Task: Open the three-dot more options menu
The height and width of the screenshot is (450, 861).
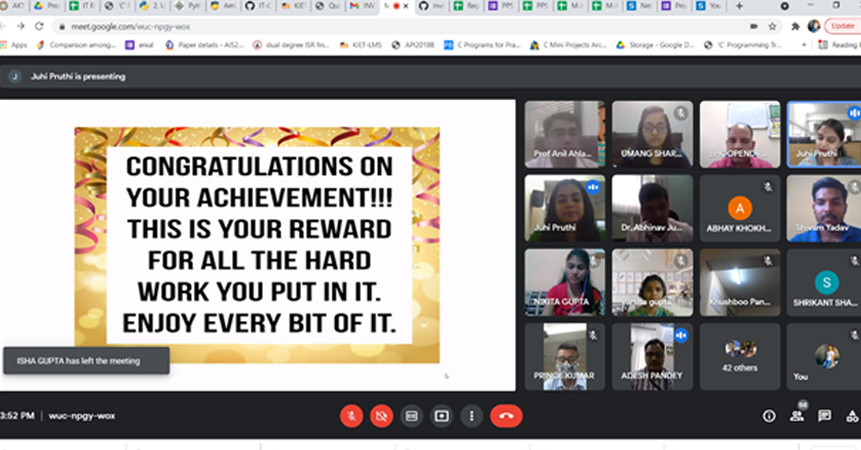Action: click(471, 416)
